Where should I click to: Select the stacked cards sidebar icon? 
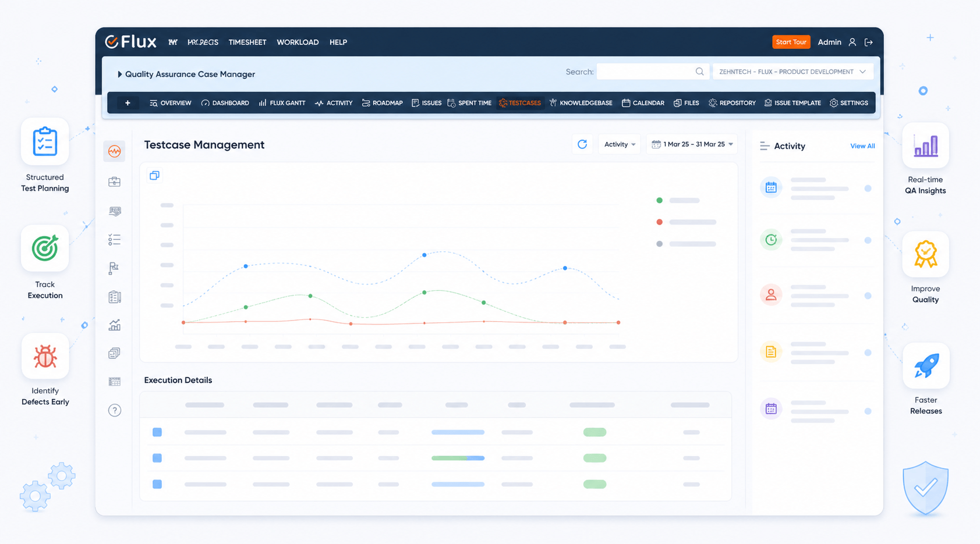(115, 353)
